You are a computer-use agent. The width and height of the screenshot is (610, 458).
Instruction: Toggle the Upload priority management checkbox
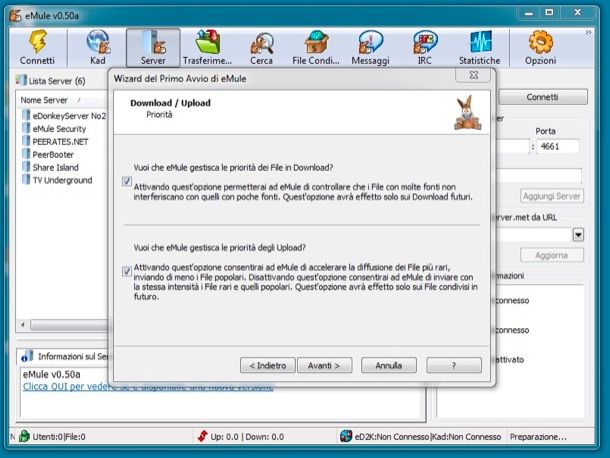tap(127, 271)
